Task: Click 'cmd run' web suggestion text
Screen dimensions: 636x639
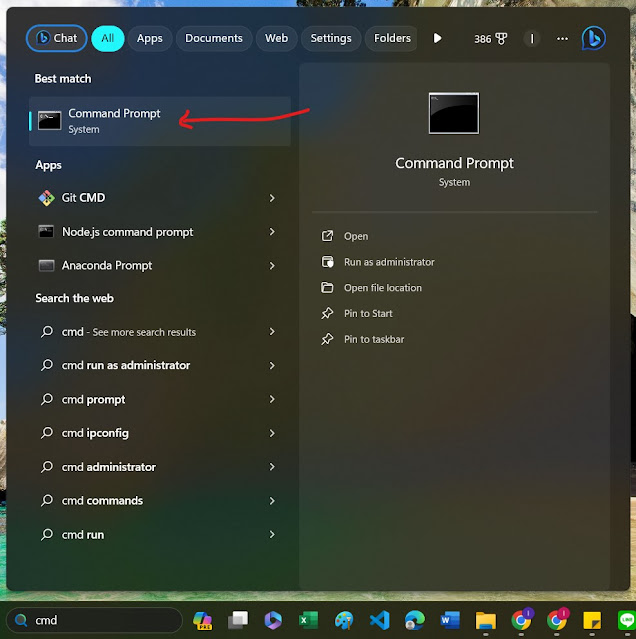Action: (83, 535)
